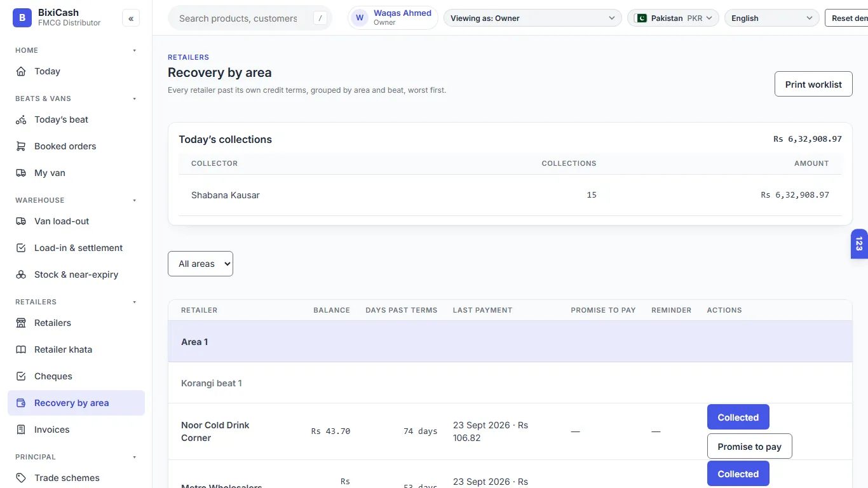Viewport: 868px width, 488px height.
Task: Click the Korangi beat 1 row
Action: click(x=510, y=383)
